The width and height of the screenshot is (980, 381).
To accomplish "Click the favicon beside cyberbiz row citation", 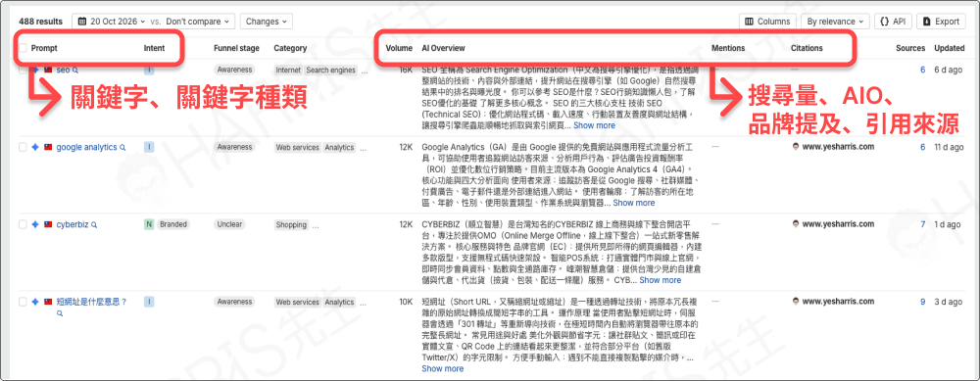I will 795,223.
